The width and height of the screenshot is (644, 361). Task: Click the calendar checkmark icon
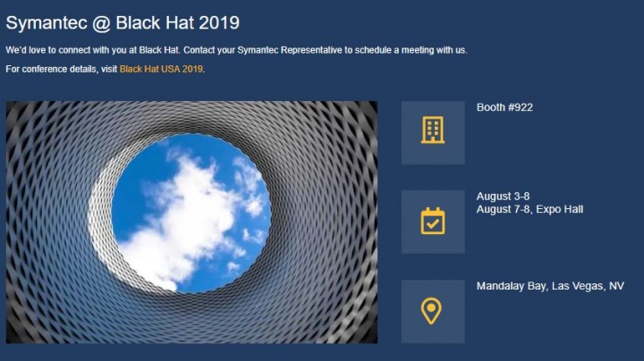click(433, 221)
